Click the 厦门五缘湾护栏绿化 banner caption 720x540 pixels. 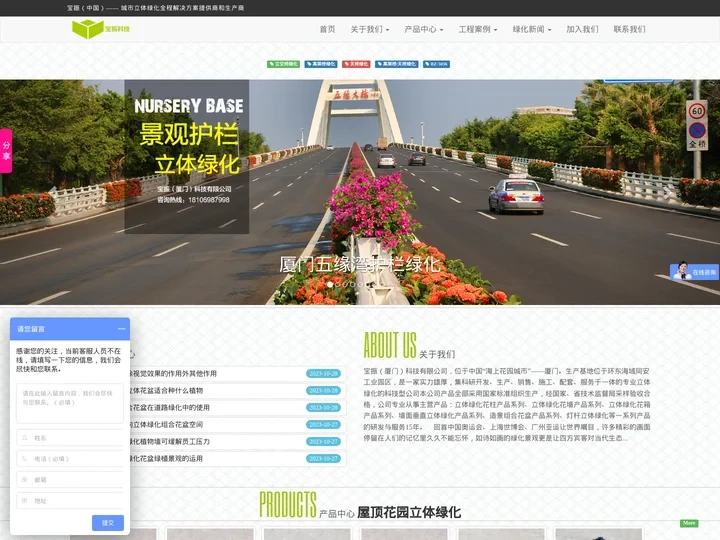pyautogui.click(x=360, y=264)
